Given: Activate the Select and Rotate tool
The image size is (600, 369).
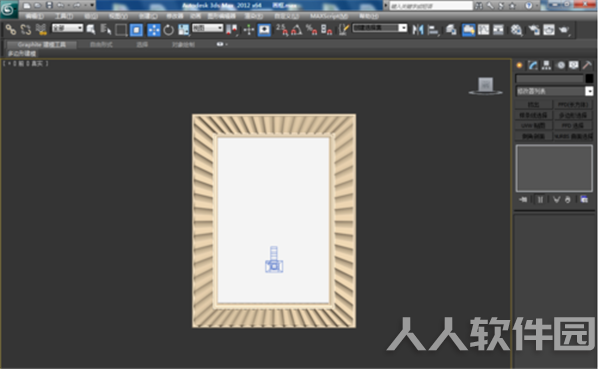Looking at the screenshot, I should pos(168,29).
